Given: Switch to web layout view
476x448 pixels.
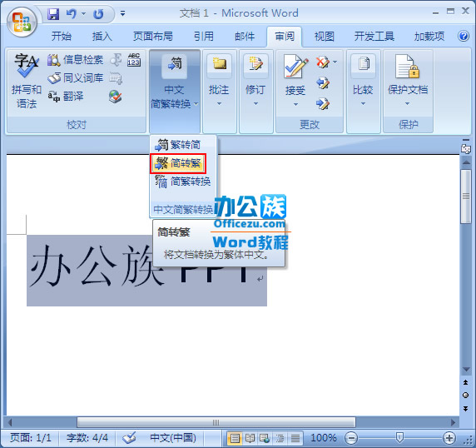Looking at the screenshot, I should pos(265,438).
